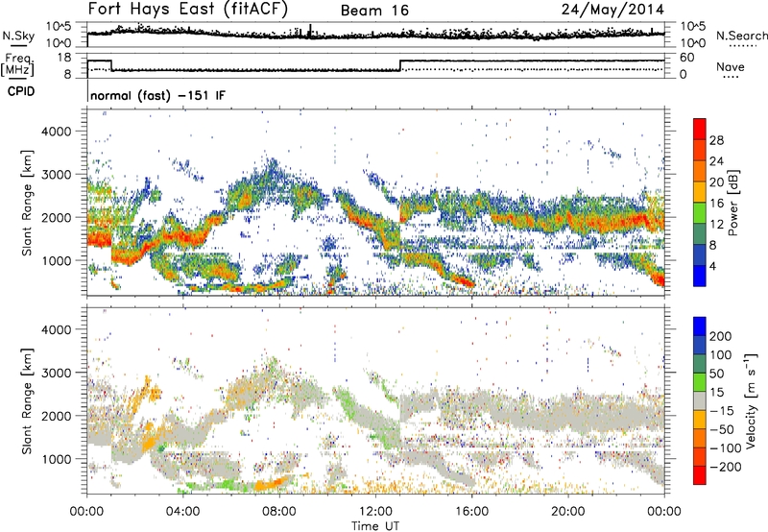768x532 pixels.
Task: Click the 'Time UT' axis title
Action: pos(375,526)
